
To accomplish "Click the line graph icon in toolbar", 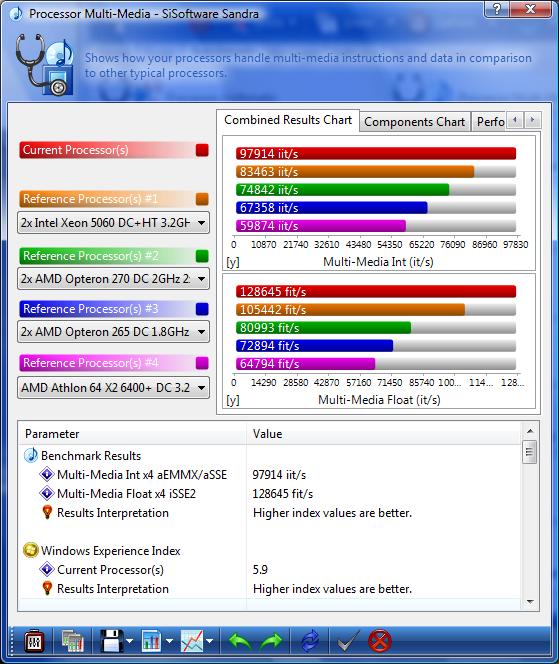I will coord(192,641).
